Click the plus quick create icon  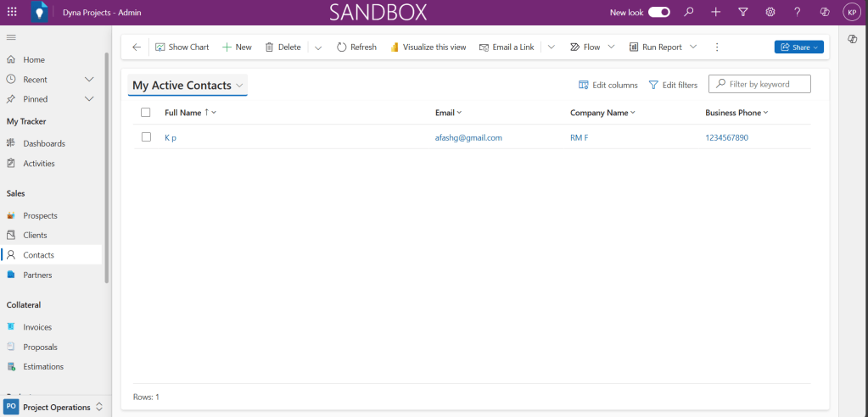716,12
